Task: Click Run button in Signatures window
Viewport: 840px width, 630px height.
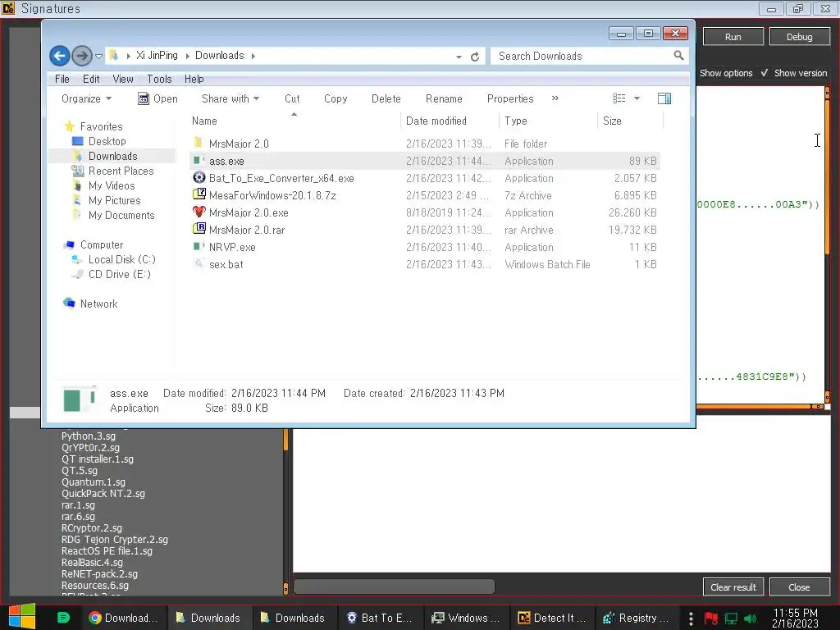Action: (733, 37)
